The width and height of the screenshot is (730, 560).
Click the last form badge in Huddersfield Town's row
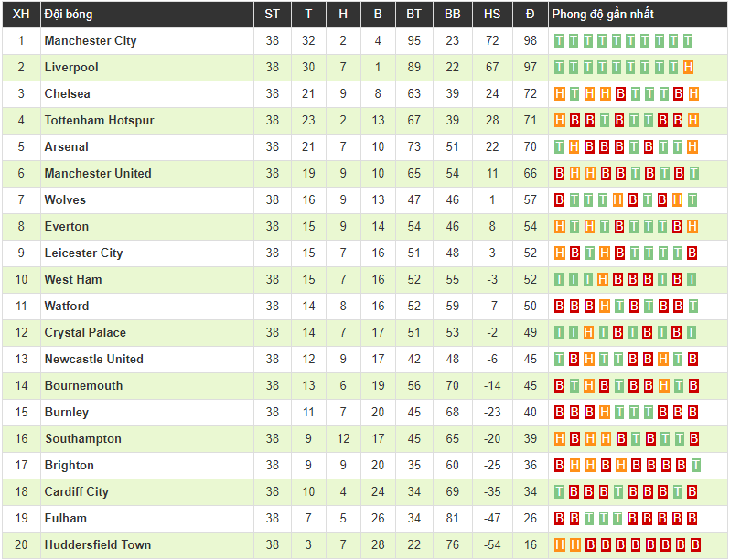pos(694,545)
